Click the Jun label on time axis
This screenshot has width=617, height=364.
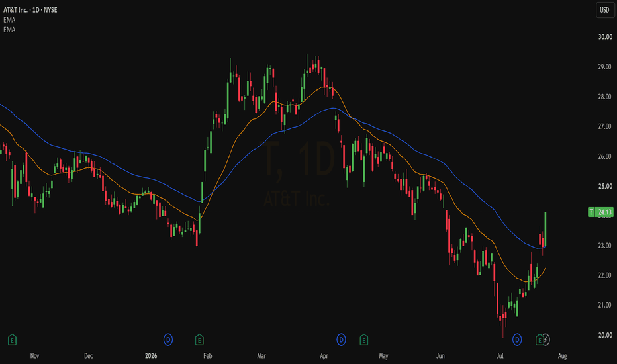pos(440,356)
